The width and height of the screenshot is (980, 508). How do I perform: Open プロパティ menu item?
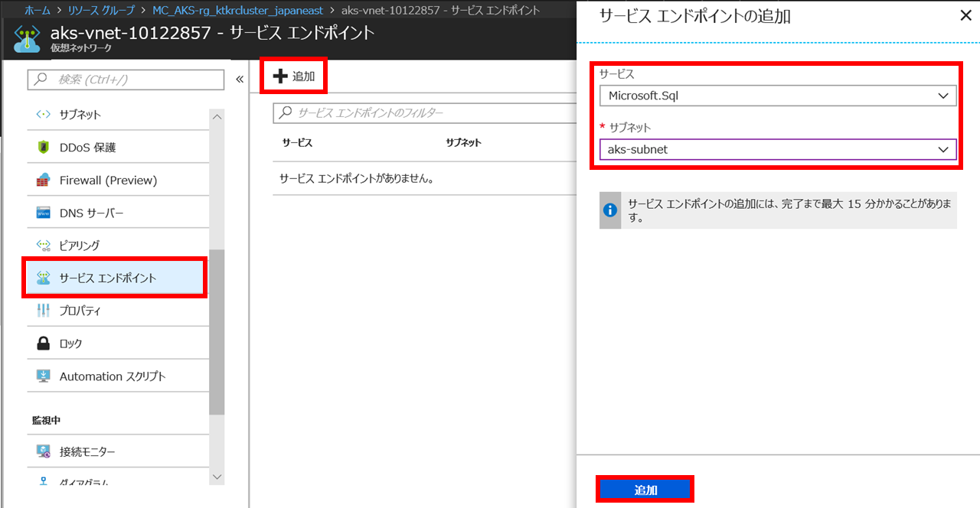coord(118,311)
